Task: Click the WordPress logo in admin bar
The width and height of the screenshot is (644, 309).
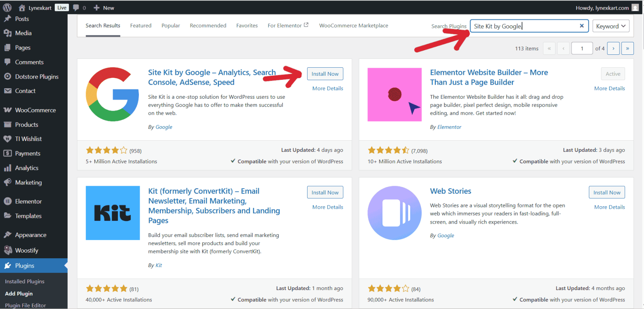Action: [7, 8]
